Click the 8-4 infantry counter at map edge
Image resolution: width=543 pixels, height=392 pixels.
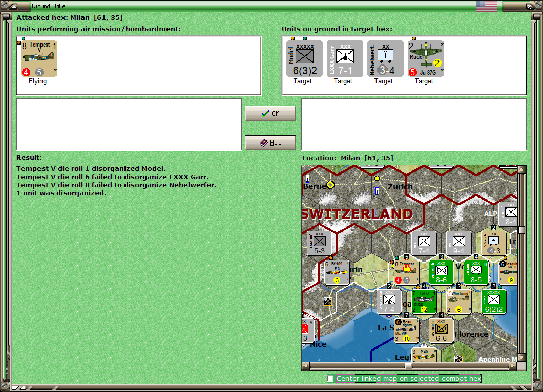pos(508,214)
